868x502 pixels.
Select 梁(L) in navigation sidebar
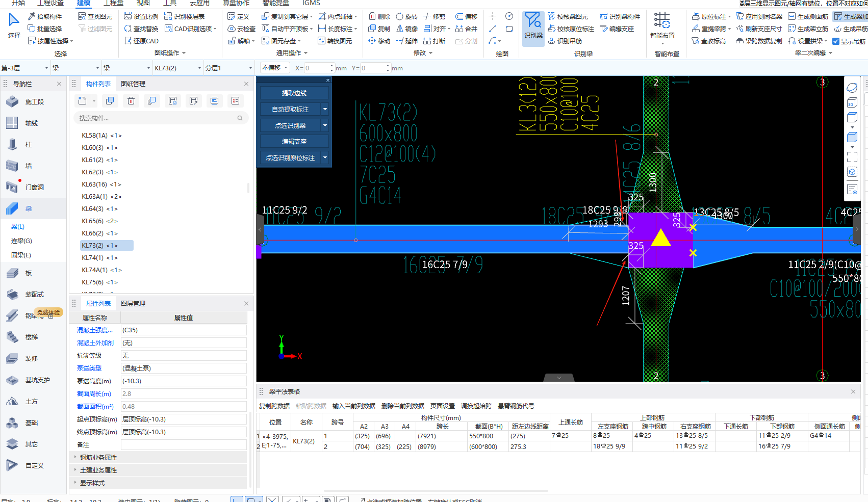point(18,226)
